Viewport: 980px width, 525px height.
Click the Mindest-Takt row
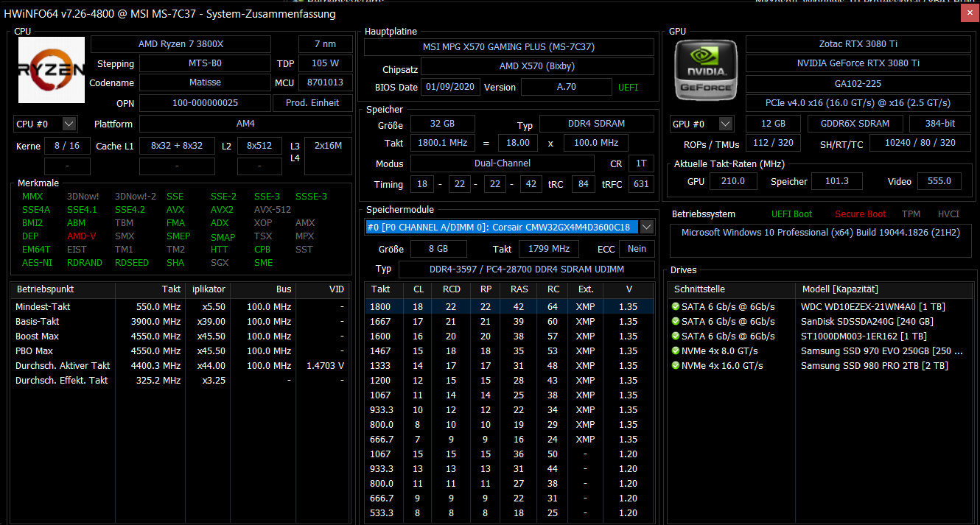(181, 306)
